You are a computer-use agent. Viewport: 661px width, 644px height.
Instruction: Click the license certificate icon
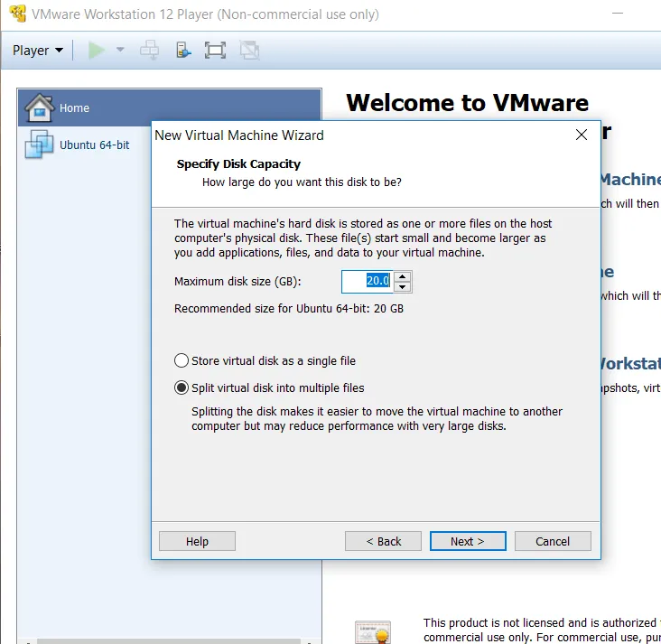coord(373,632)
